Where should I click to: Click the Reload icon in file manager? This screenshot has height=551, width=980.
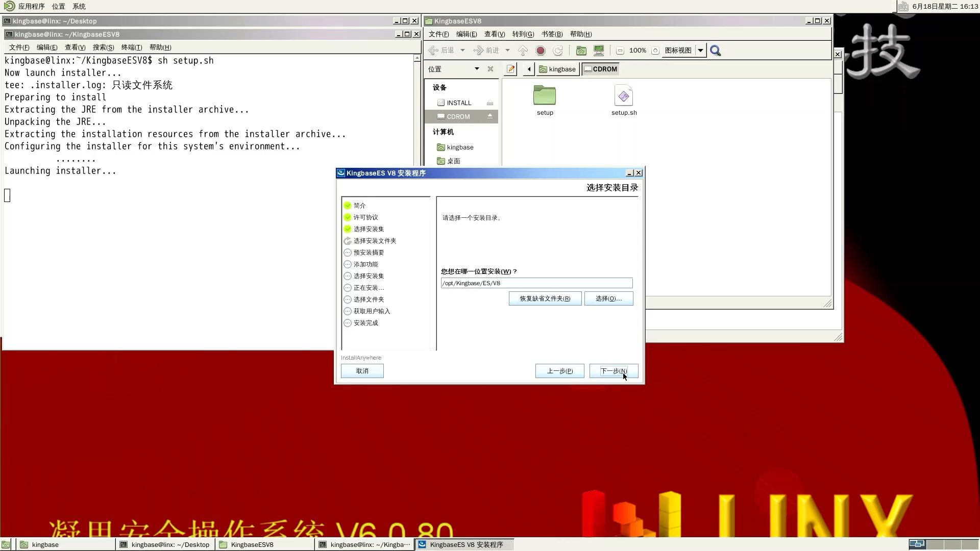click(x=558, y=51)
